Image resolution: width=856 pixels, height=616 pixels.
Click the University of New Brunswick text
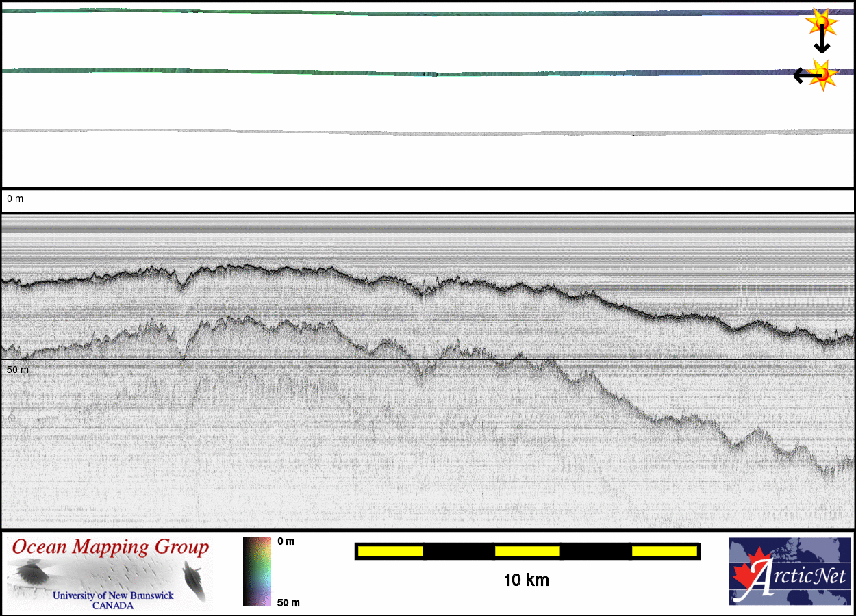[113, 595]
